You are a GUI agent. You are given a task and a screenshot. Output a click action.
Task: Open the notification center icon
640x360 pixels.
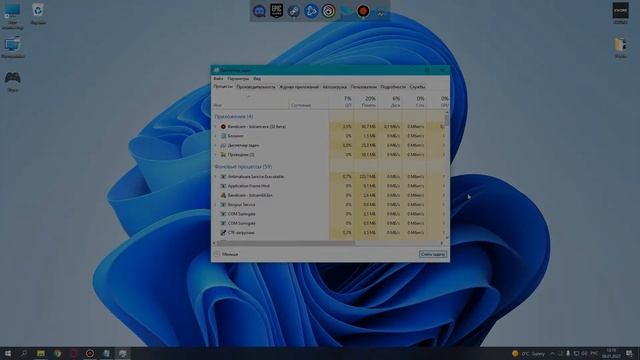(629, 353)
